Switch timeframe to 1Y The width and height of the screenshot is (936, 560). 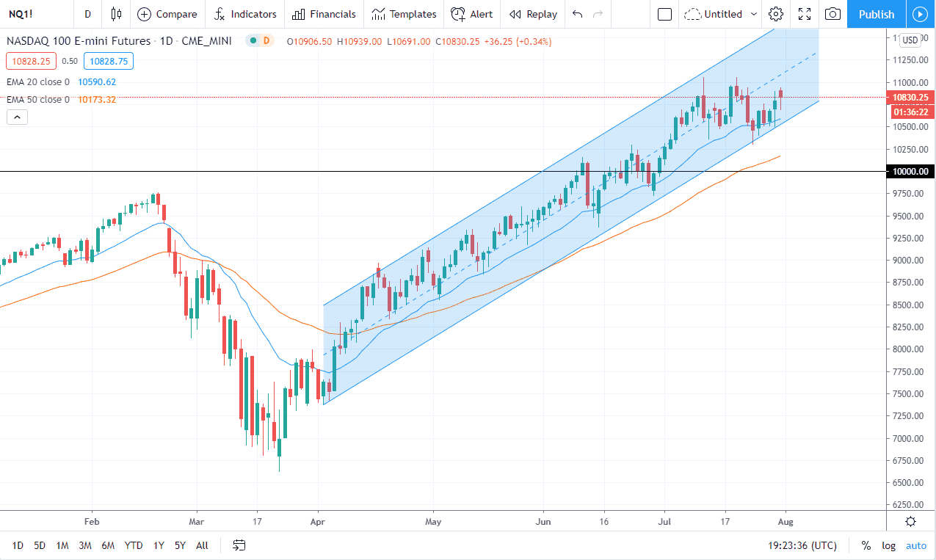pyautogui.click(x=158, y=545)
